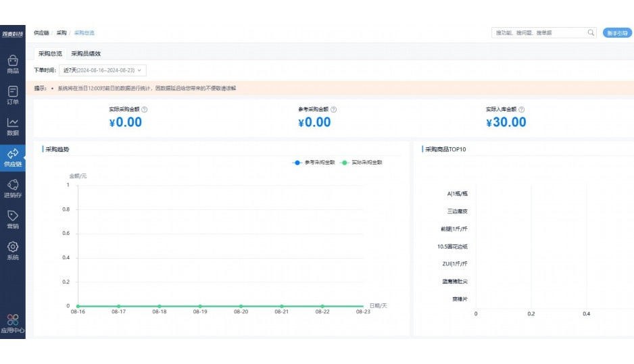Open the 应用中心 (App Center) icon
Viewport: 634px width, 364px height.
coord(12,323)
